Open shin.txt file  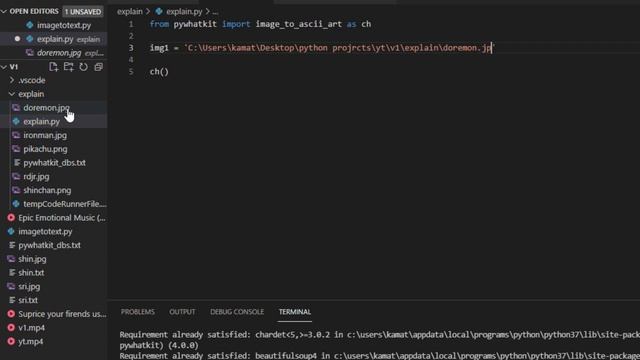[31, 273]
